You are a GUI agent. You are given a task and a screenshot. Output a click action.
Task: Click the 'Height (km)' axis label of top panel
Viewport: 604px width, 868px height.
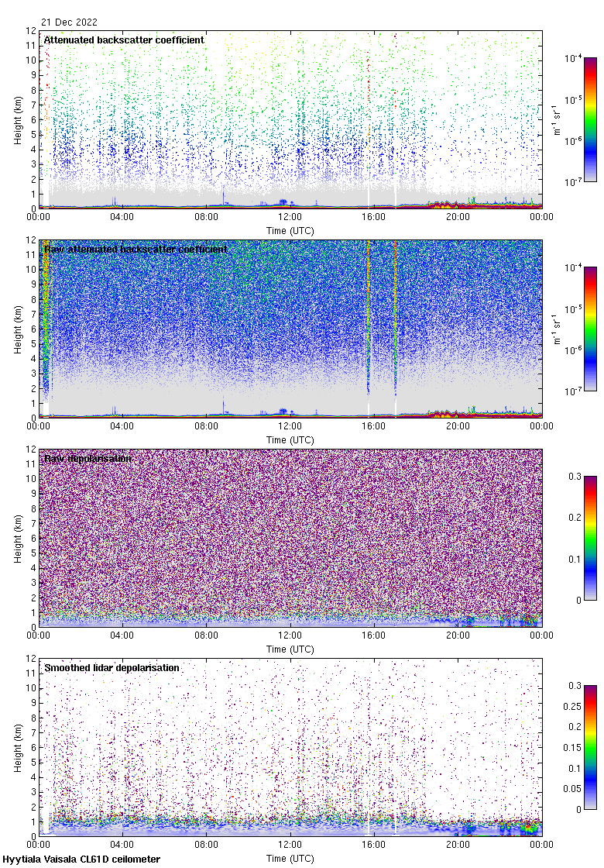pos(18,119)
